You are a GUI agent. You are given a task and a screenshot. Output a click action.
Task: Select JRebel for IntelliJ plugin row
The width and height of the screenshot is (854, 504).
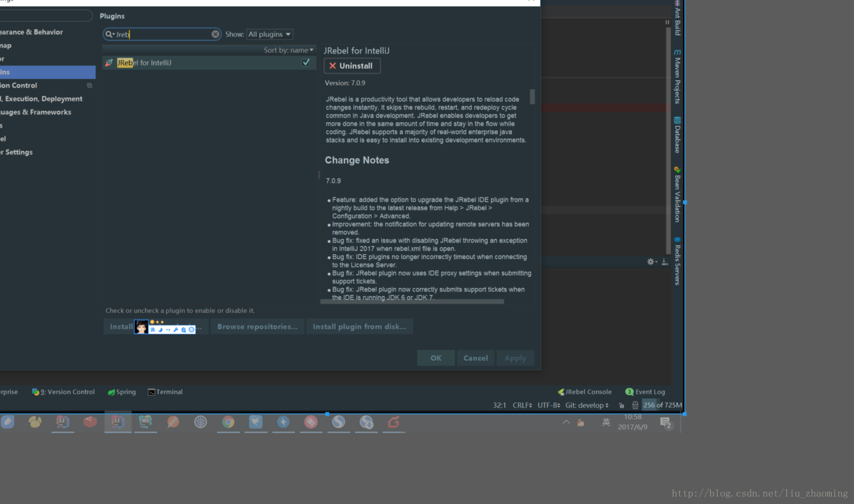pos(209,63)
